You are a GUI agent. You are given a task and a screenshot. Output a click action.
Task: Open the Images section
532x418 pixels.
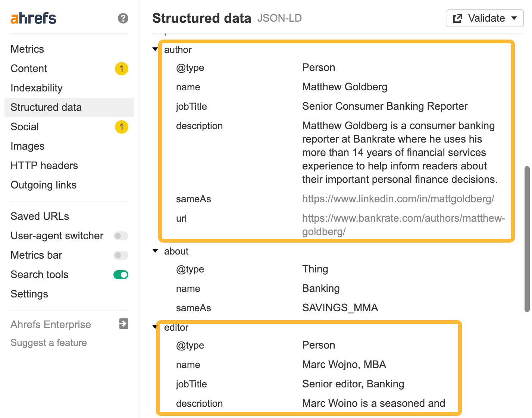(28, 146)
